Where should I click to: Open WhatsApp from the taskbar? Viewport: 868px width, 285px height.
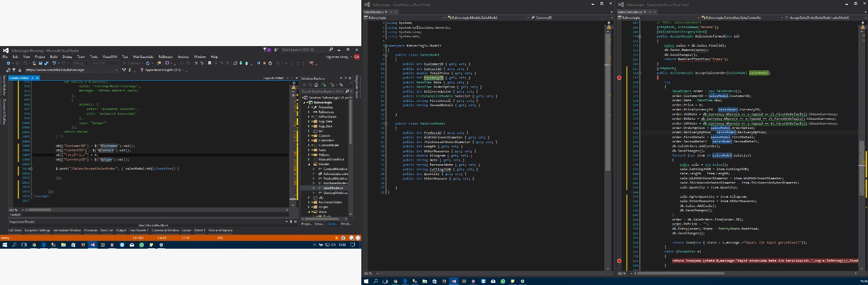142,245
